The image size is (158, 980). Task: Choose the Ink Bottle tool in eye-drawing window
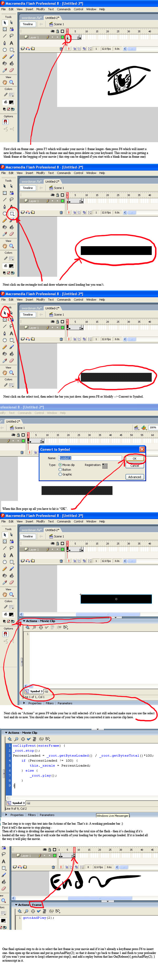[4, 64]
